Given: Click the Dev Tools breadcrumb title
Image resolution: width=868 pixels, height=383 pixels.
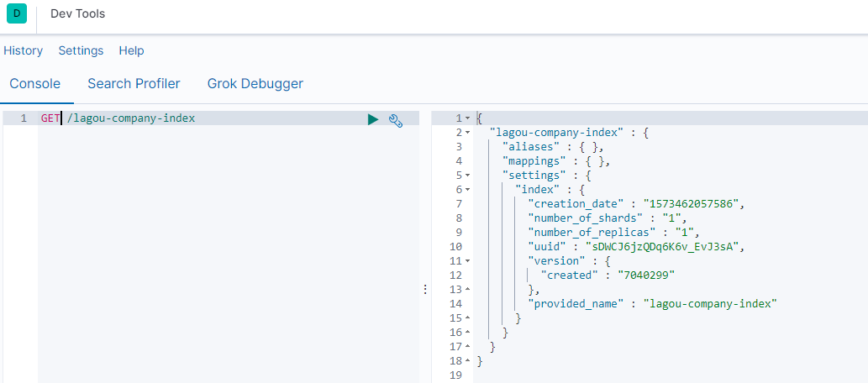Looking at the screenshot, I should [x=78, y=14].
